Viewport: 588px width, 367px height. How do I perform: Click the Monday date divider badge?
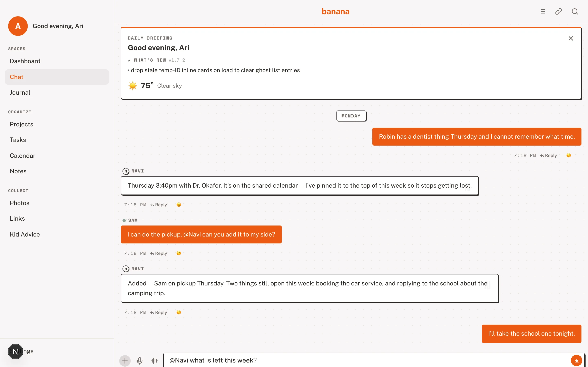click(x=351, y=116)
